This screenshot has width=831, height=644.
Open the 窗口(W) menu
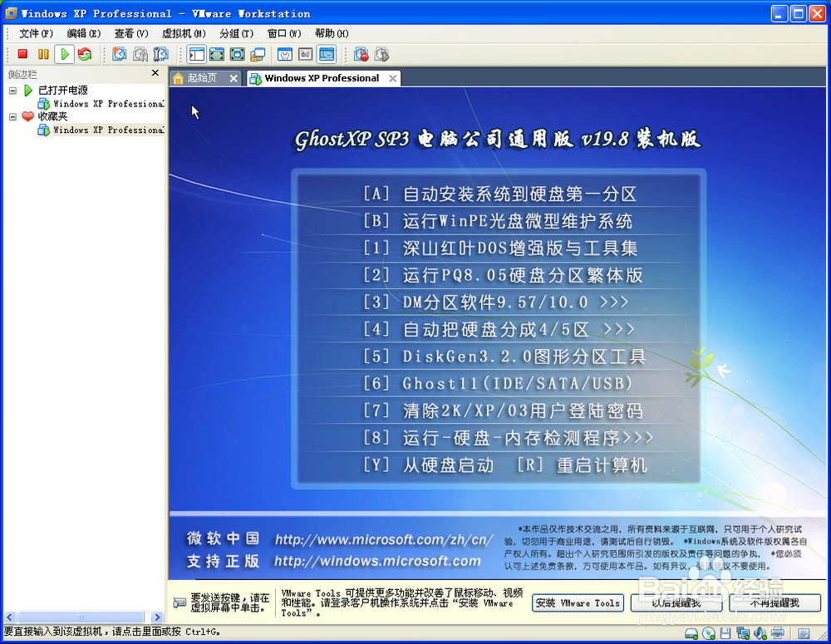point(284,33)
